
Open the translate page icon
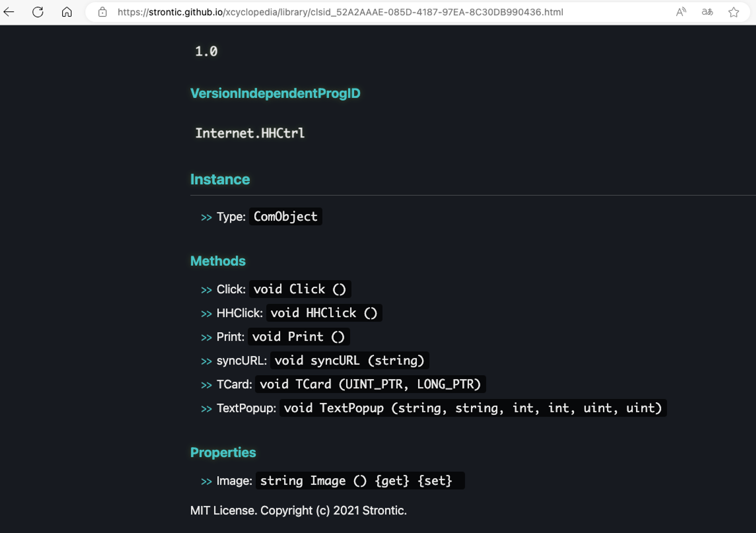(707, 12)
